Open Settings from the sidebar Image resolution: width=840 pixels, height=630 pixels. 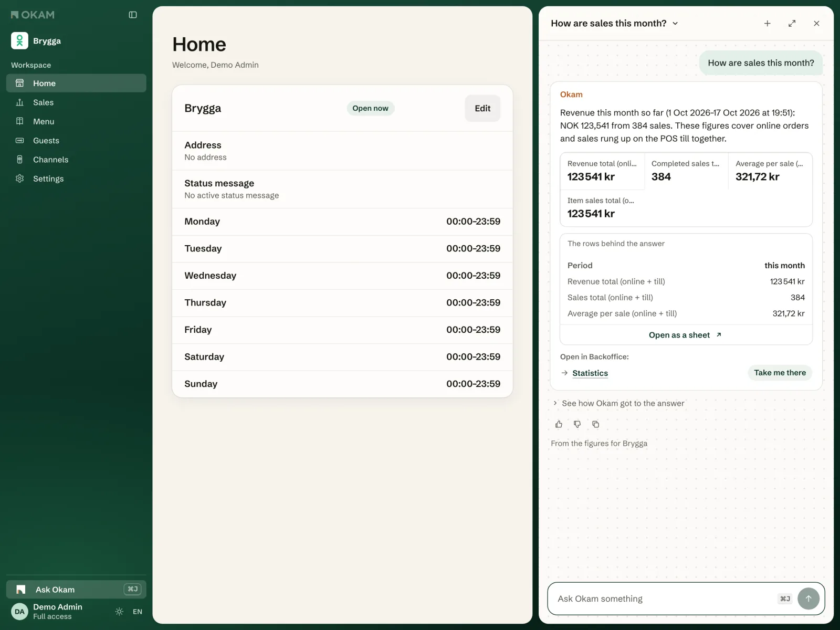[76, 178]
